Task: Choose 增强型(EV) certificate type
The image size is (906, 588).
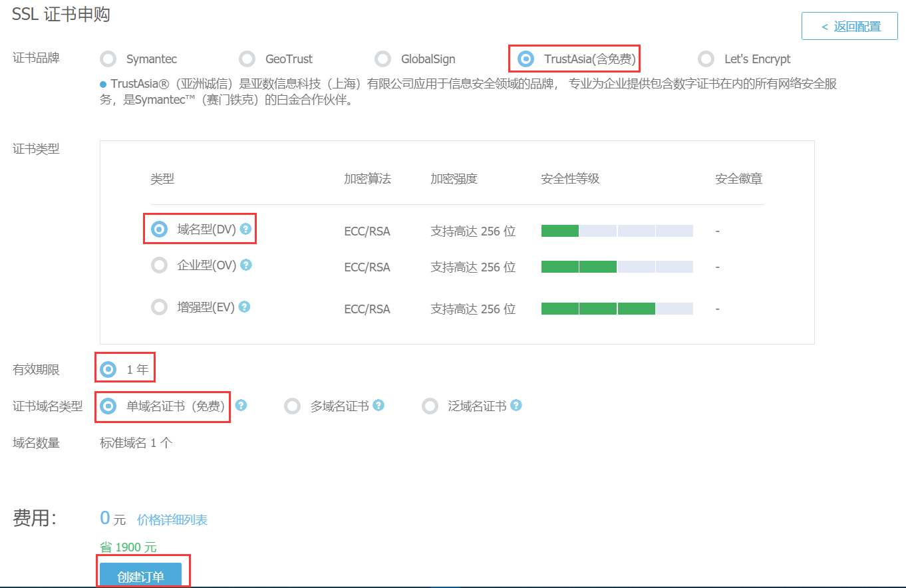Action: 159,307
